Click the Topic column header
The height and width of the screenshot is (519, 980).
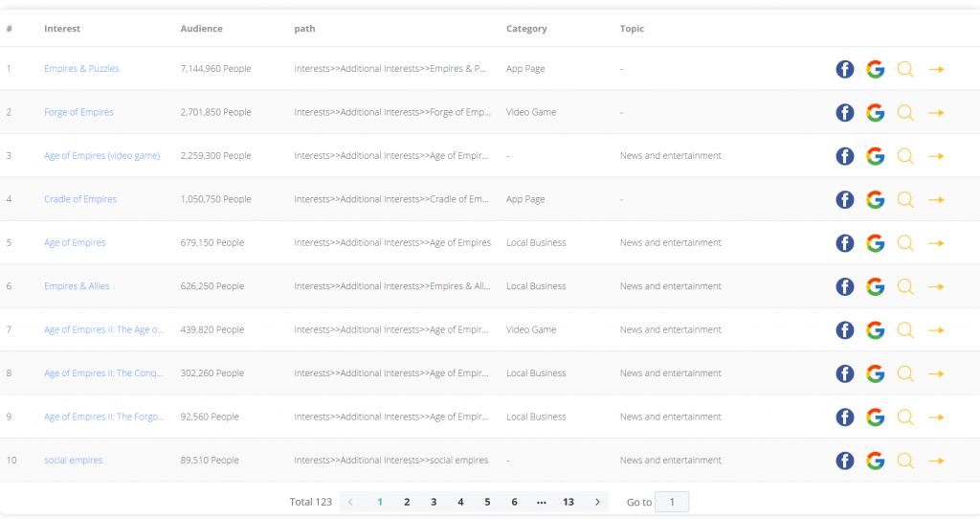632,28
